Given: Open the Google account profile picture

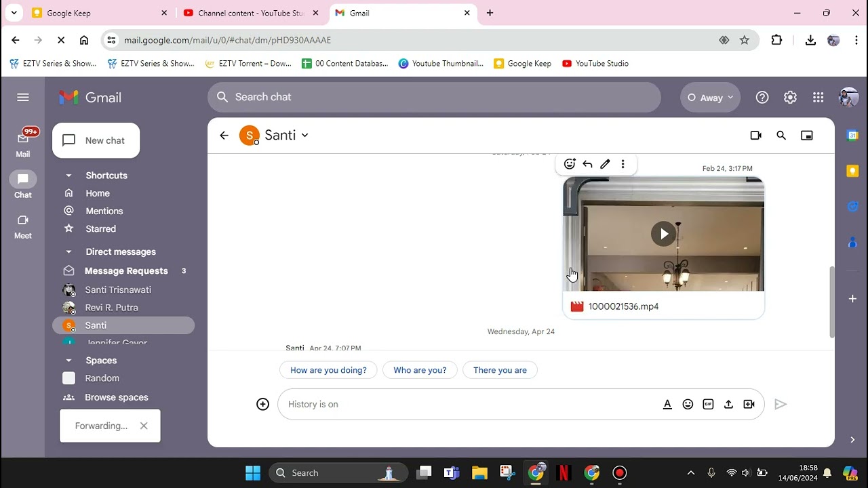Looking at the screenshot, I should [848, 98].
